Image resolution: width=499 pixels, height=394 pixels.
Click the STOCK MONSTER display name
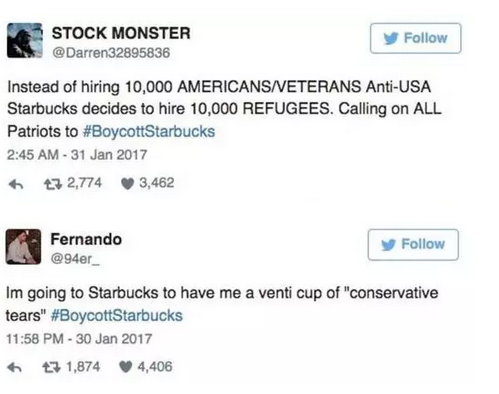pos(121,33)
